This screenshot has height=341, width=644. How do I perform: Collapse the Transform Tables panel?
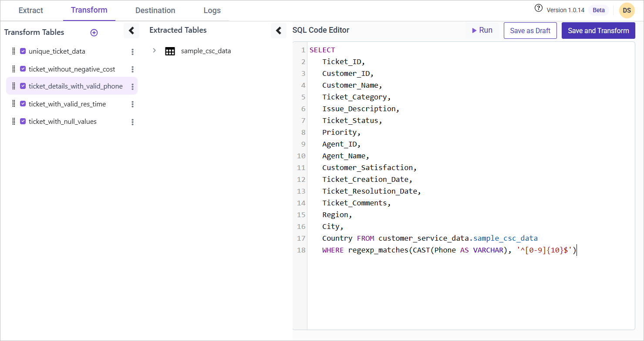[x=131, y=31]
